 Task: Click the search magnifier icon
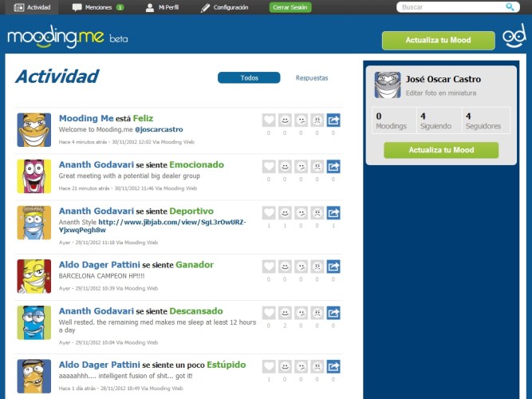pyautogui.click(x=510, y=7)
